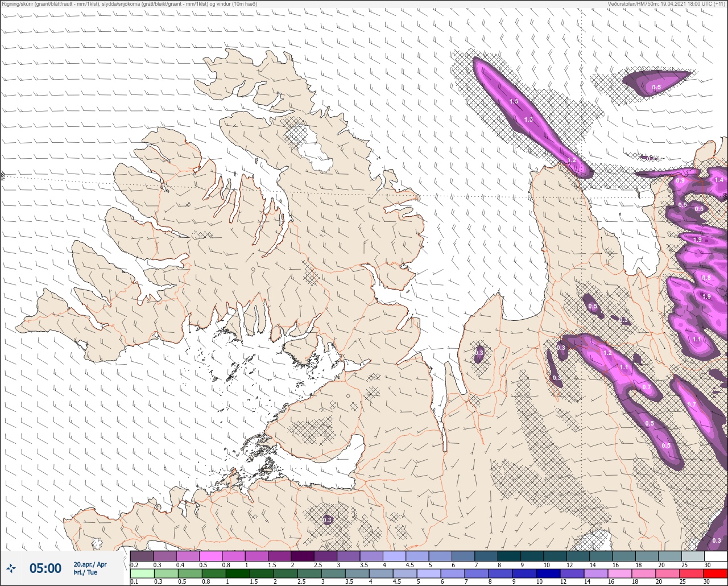Viewport: 728px width, 586px height.
Task: Select the light lavender 4 swatch in the snow legend
Action: [395, 556]
